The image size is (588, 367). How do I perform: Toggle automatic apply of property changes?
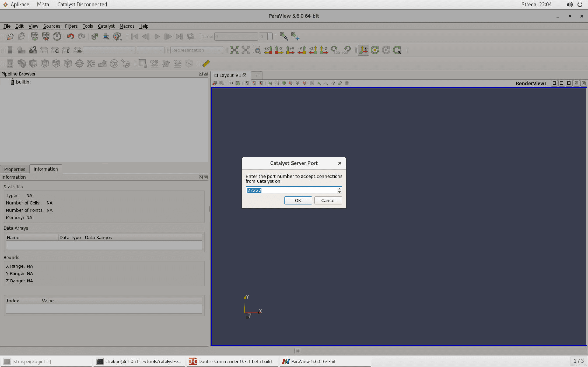point(94,36)
